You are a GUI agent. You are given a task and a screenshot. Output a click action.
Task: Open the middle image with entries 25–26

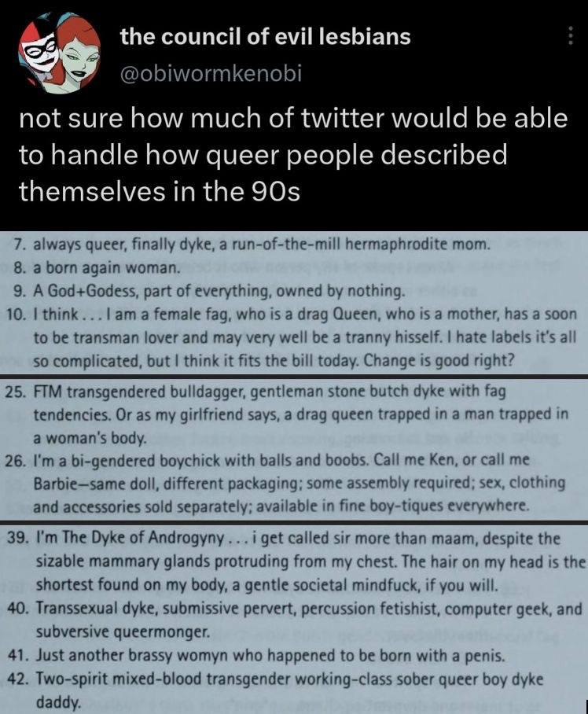pyautogui.click(x=294, y=445)
